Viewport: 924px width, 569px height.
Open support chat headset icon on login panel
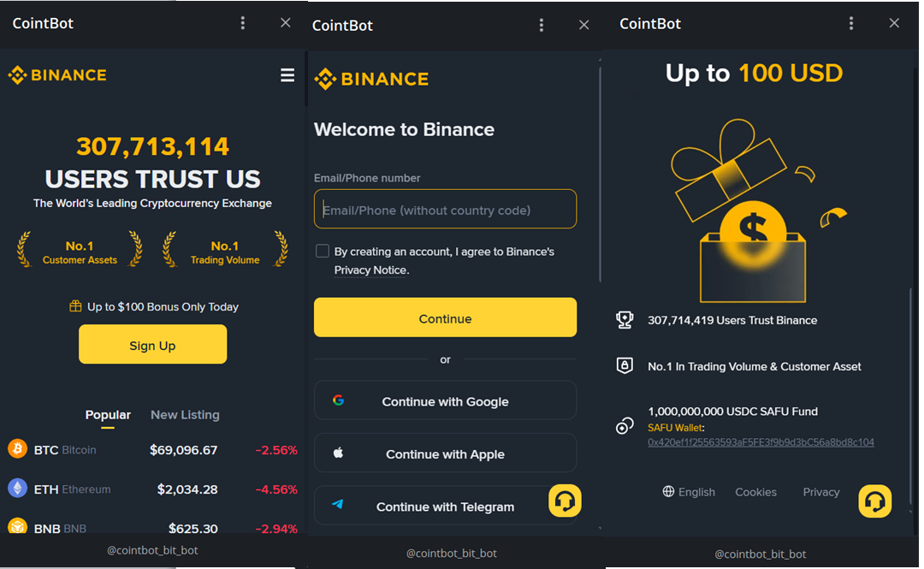pyautogui.click(x=565, y=501)
